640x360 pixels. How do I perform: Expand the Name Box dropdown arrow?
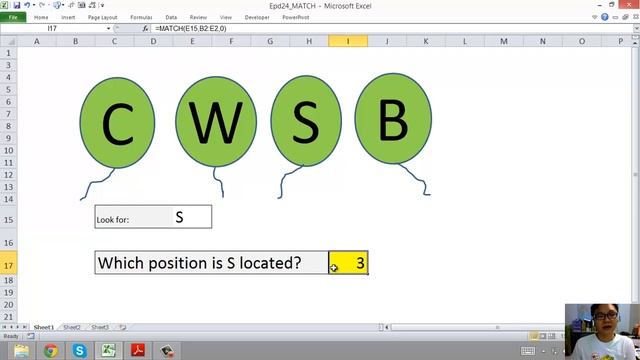click(x=109, y=29)
